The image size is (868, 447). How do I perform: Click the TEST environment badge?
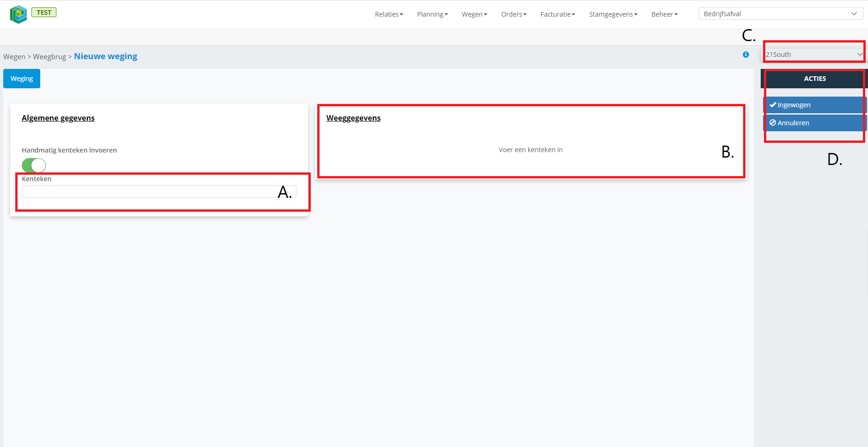[44, 12]
